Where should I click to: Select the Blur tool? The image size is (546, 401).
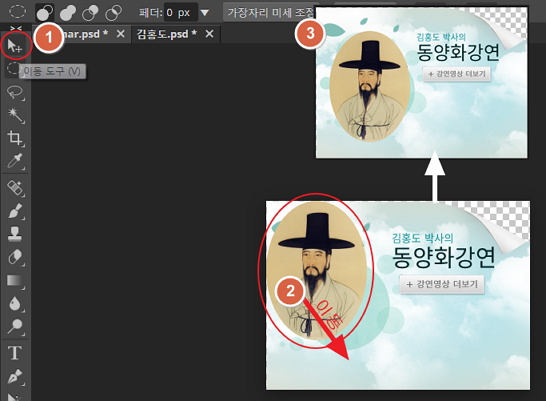15,303
